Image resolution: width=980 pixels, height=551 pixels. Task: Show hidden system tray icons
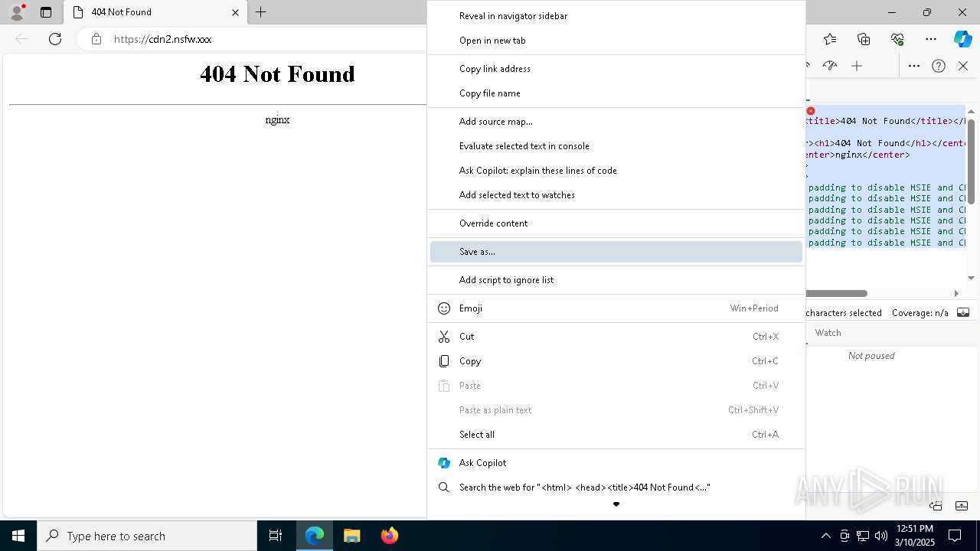825,536
